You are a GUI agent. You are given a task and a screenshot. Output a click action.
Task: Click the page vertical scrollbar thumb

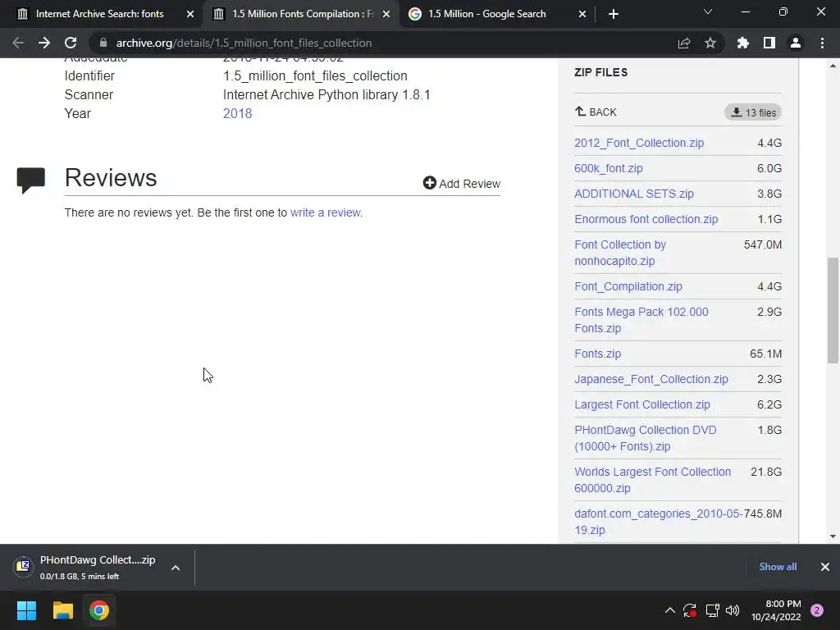click(833, 311)
